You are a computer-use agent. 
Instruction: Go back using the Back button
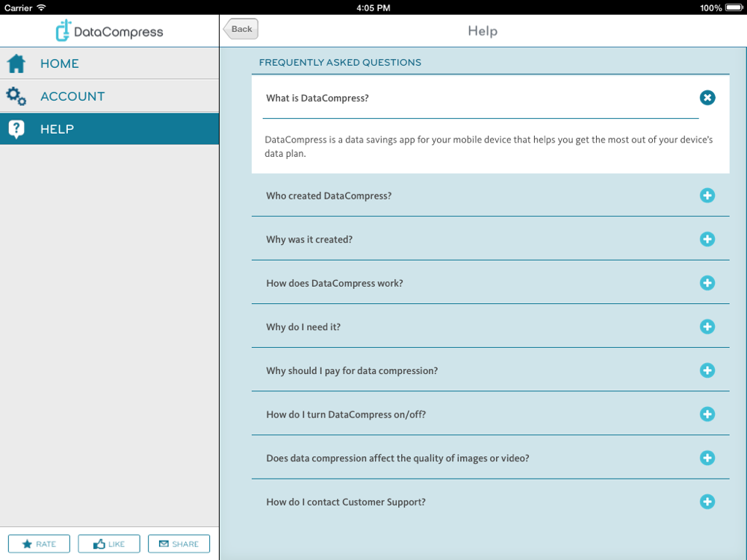pos(241,29)
